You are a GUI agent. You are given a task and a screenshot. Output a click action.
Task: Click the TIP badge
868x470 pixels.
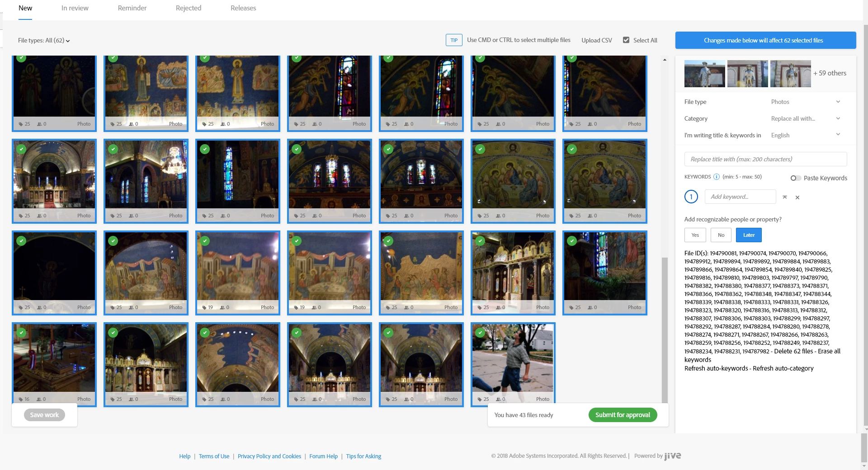click(x=454, y=40)
